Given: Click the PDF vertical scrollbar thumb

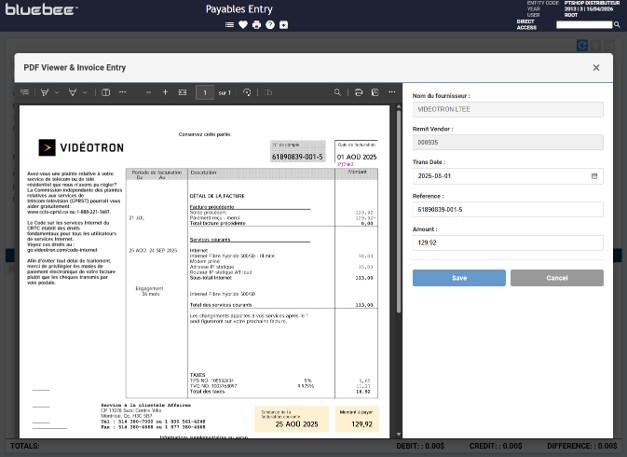Looking at the screenshot, I should [x=398, y=212].
